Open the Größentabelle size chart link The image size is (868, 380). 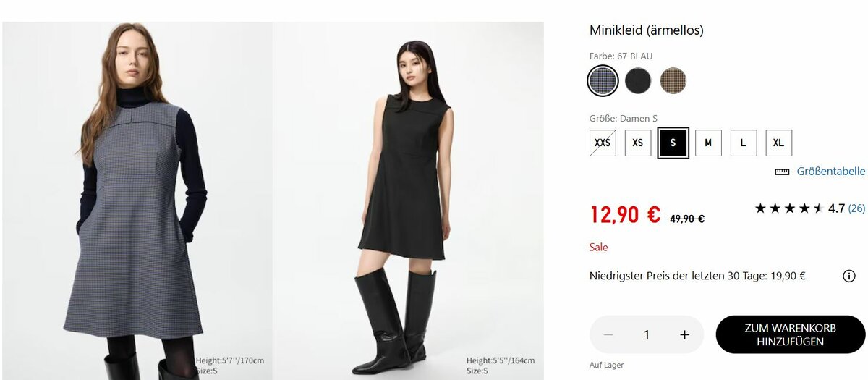click(x=830, y=172)
